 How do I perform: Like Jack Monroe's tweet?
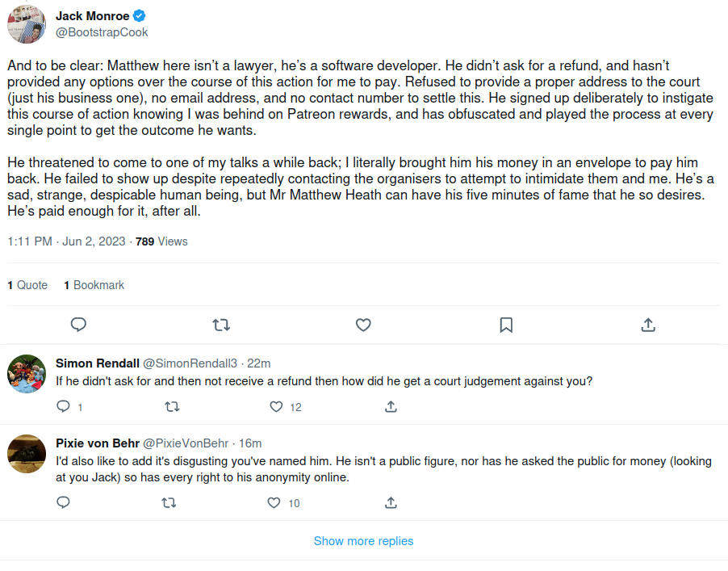363,325
